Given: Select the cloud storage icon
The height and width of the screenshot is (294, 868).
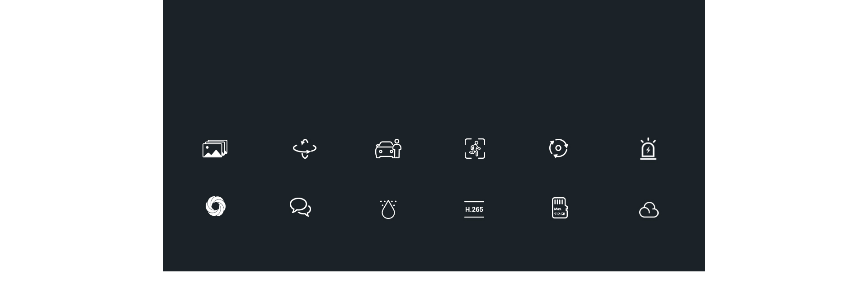Looking at the screenshot, I should [649, 209].
